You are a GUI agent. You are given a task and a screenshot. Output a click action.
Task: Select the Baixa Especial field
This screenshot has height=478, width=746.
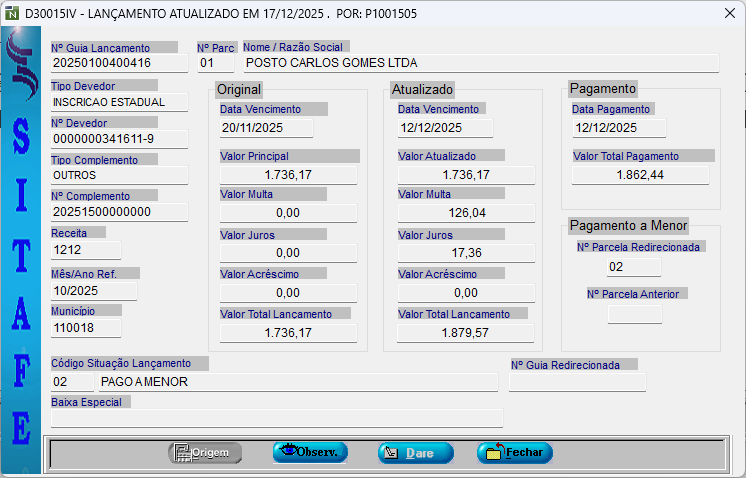(277, 419)
